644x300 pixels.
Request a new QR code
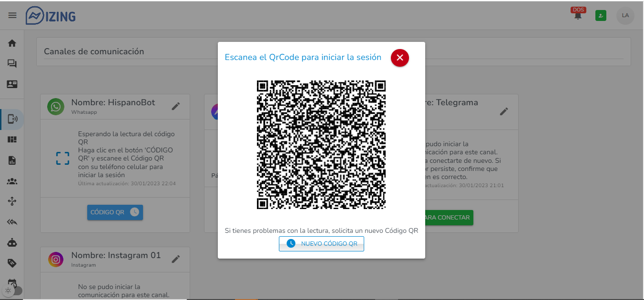click(321, 243)
